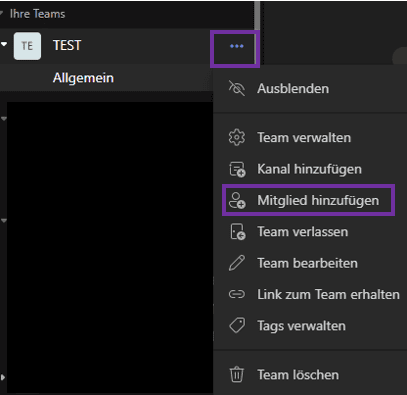
Task: Open the TEST team more options ellipsis
Action: click(x=236, y=46)
